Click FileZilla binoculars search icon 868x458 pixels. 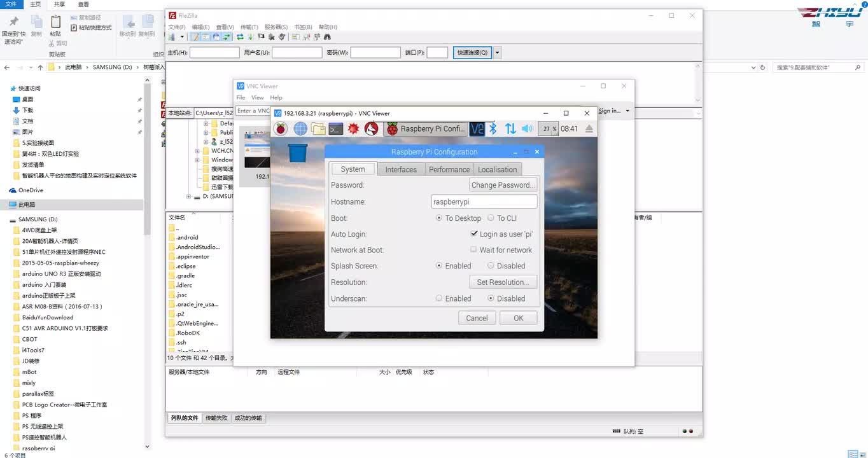(x=327, y=37)
